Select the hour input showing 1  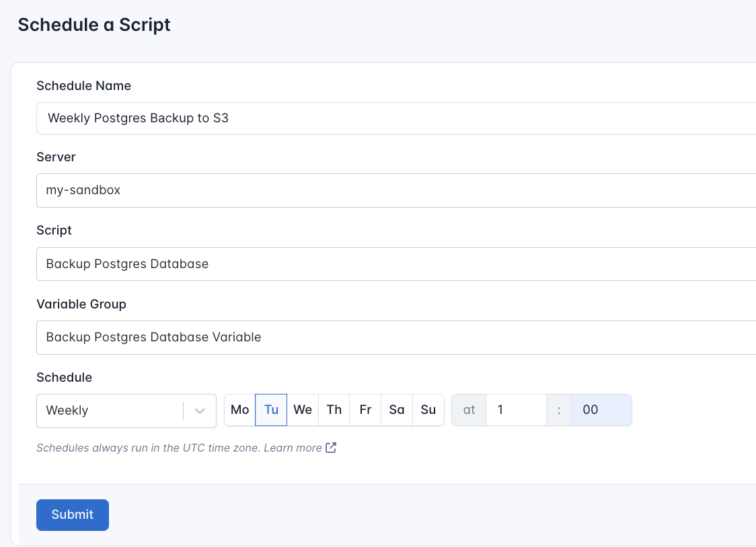coord(516,409)
